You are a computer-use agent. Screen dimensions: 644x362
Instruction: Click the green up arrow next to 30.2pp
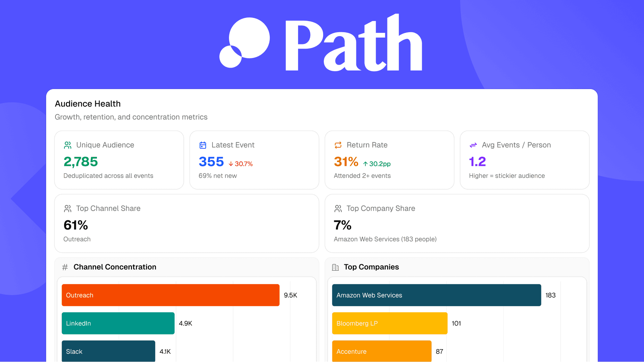click(x=365, y=164)
